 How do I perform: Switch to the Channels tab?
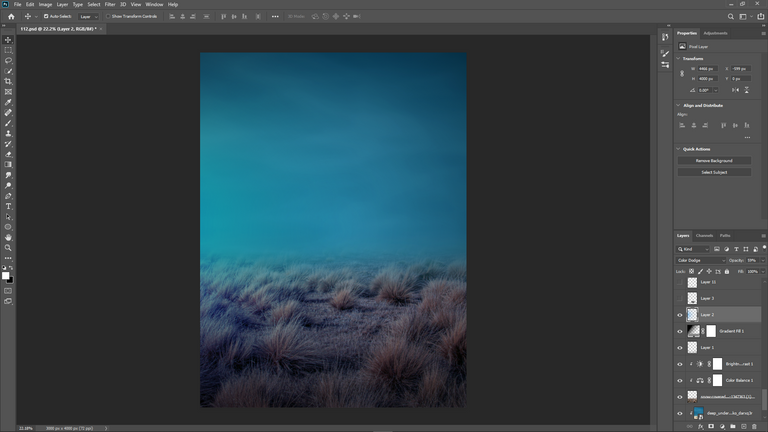pyautogui.click(x=704, y=236)
